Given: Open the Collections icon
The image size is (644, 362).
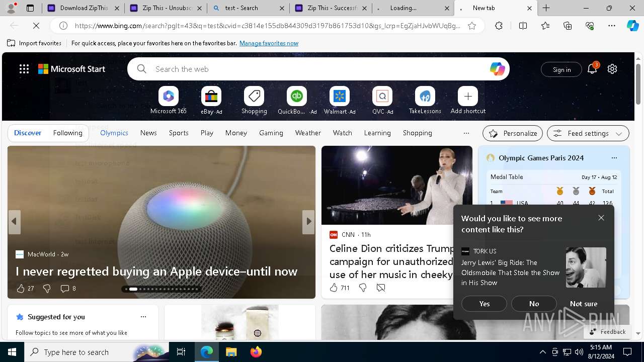Looking at the screenshot, I should (568, 26).
